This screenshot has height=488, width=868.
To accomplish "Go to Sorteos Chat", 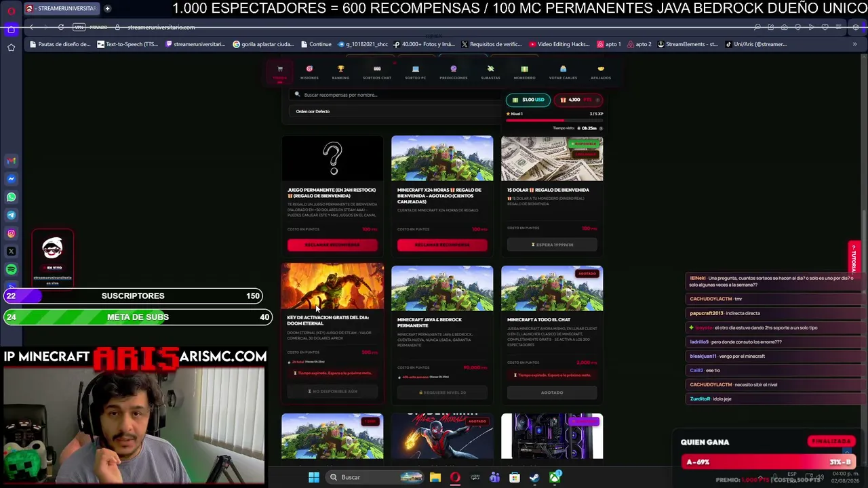I will pos(377,73).
